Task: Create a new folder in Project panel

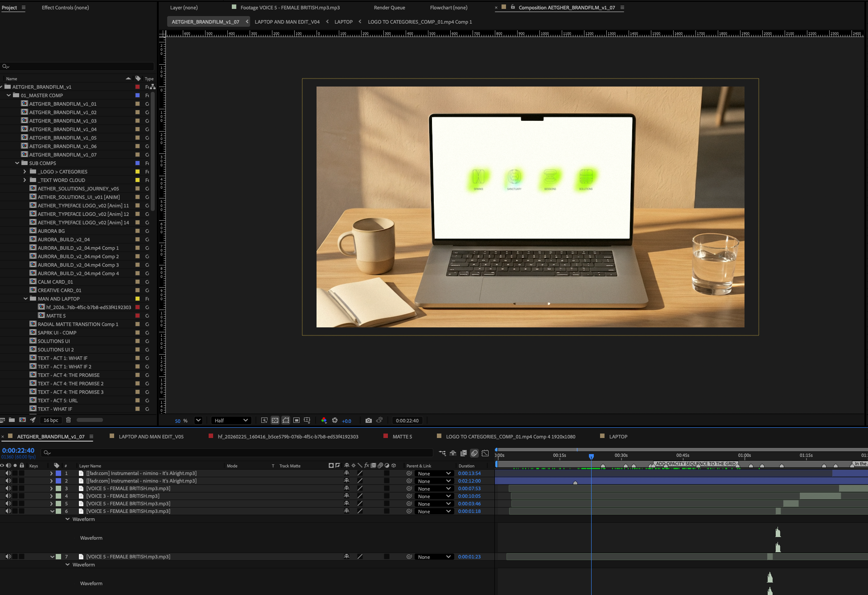Action: tap(12, 420)
